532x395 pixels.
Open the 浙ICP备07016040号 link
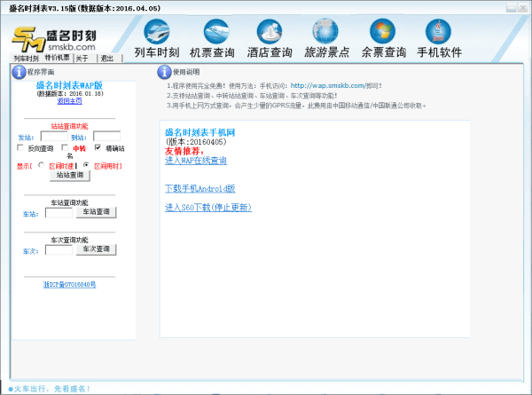pos(69,285)
